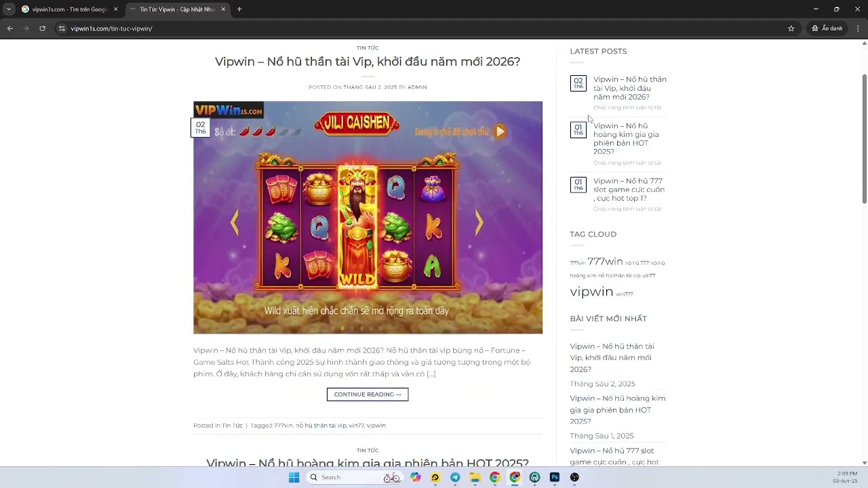Open the '777vin' tag in post footer

tap(283, 426)
